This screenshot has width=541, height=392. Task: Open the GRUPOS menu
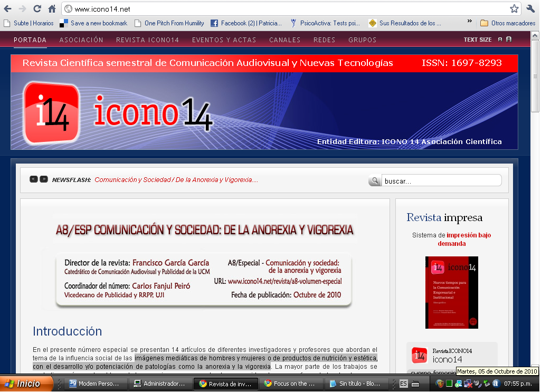pos(362,40)
